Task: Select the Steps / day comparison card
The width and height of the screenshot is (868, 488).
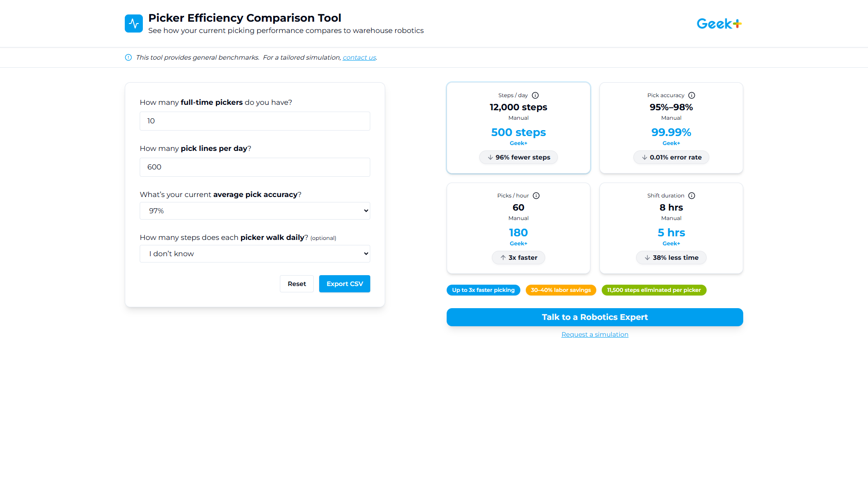Action: 518,127
